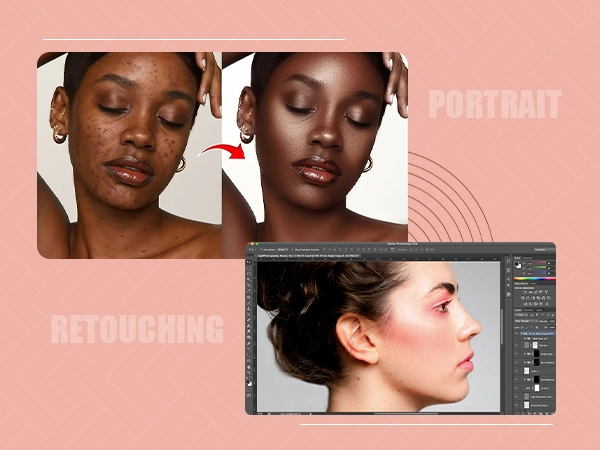The width and height of the screenshot is (600, 450).
Task: Select the Layers tab
Action: point(517,310)
